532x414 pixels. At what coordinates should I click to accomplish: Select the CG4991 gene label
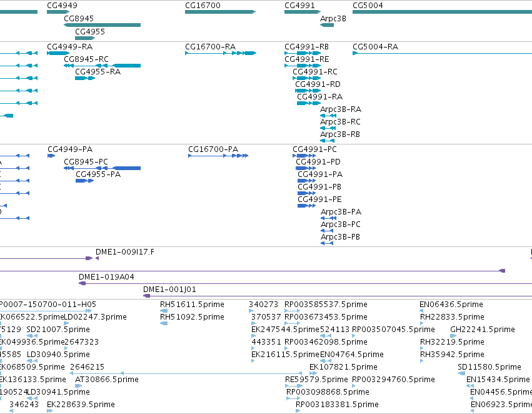(299, 6)
